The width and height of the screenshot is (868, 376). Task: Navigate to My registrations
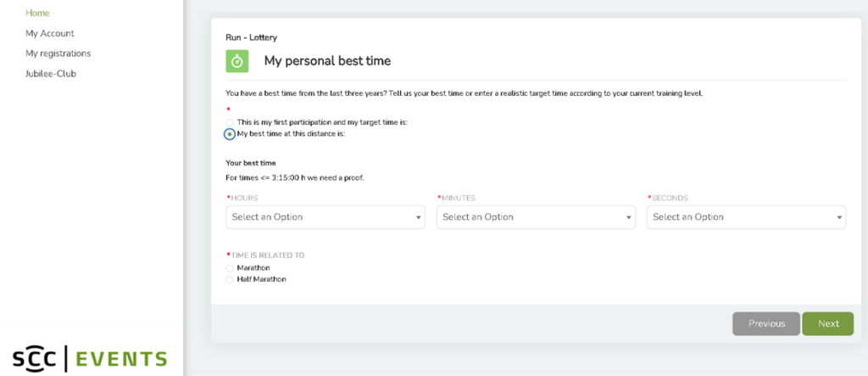[x=58, y=53]
